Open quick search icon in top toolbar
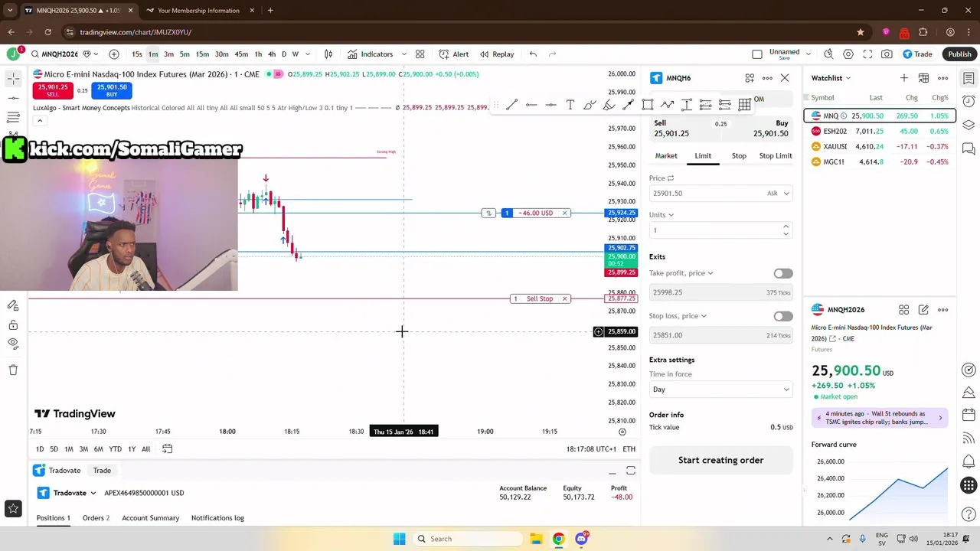Viewport: 980px width, 551px height. 828,54
